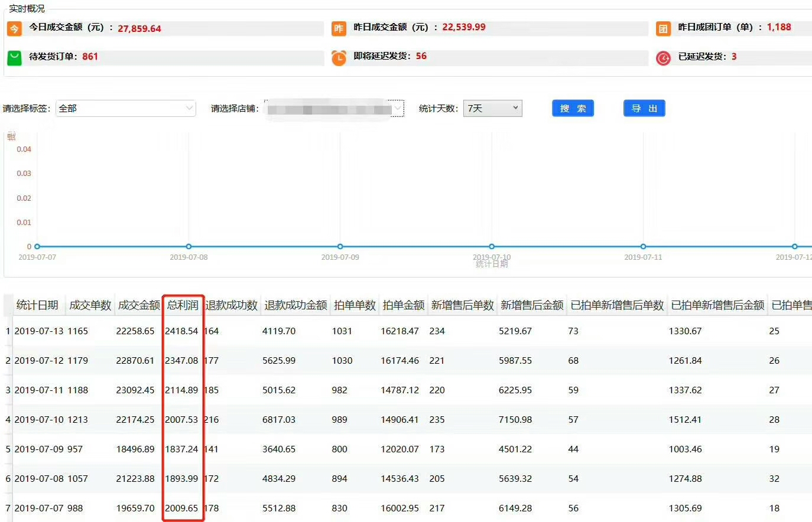Screen dimensions: 812x522
Task: Open the 请选择标签 全部 dropdown
Action: coord(125,109)
